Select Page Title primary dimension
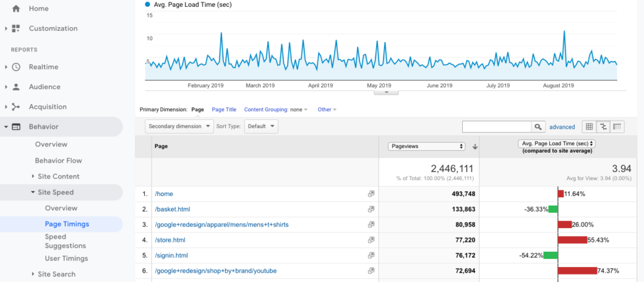Viewport: 644px width, 282px height. 224,109
